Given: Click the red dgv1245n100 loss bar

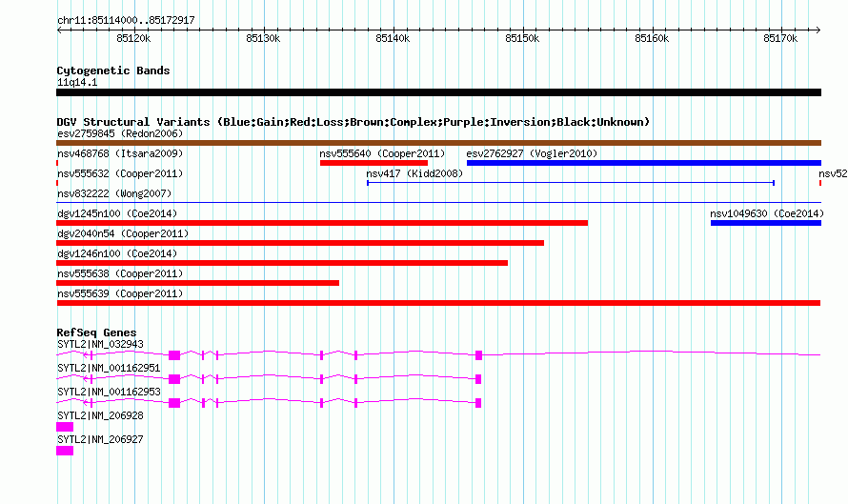Looking at the screenshot, I should coord(322,223).
